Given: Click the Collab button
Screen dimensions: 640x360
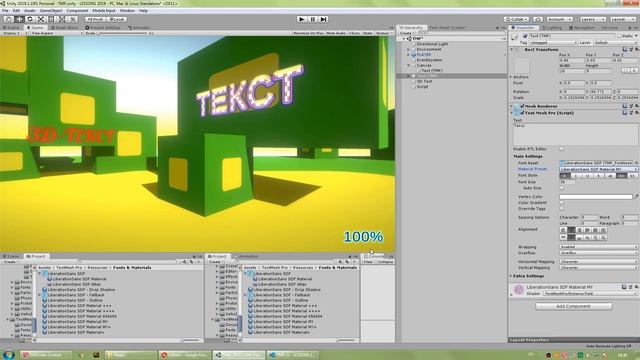Looking at the screenshot, I should (x=516, y=19).
